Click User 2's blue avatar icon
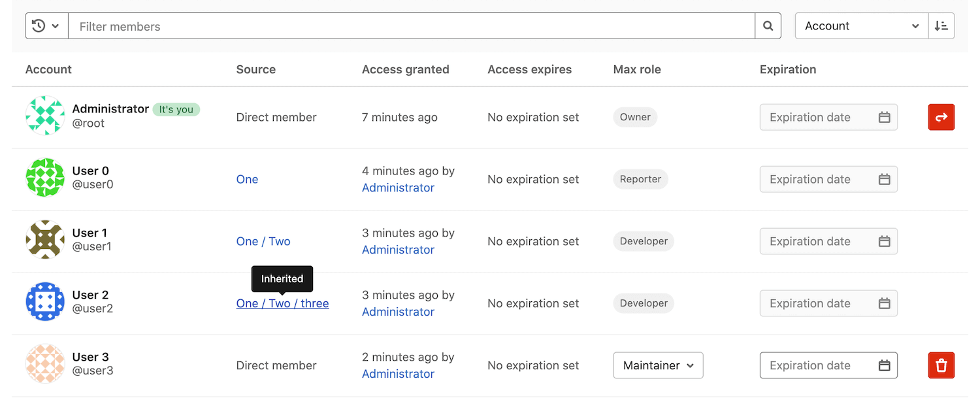 click(x=45, y=302)
